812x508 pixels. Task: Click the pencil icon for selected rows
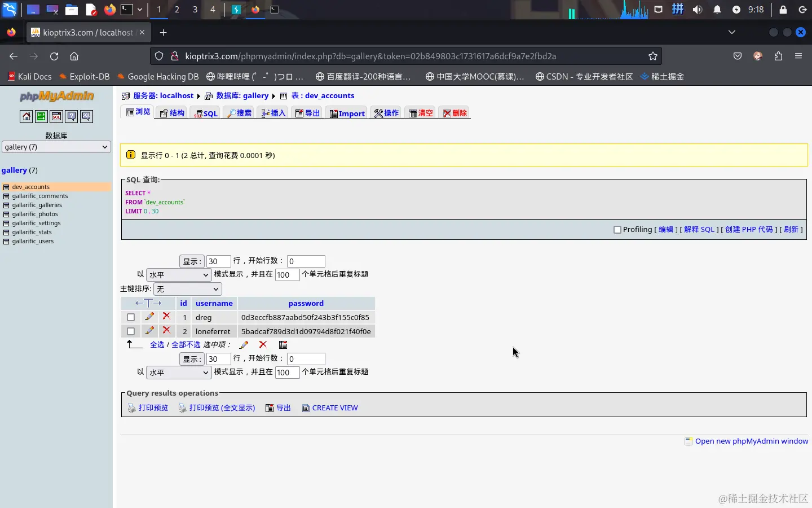(x=244, y=344)
